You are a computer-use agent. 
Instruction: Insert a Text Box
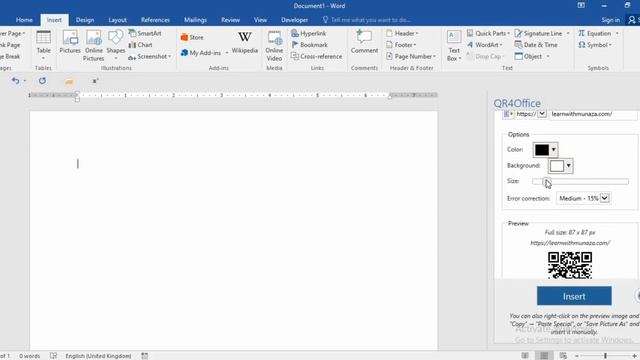[454, 46]
